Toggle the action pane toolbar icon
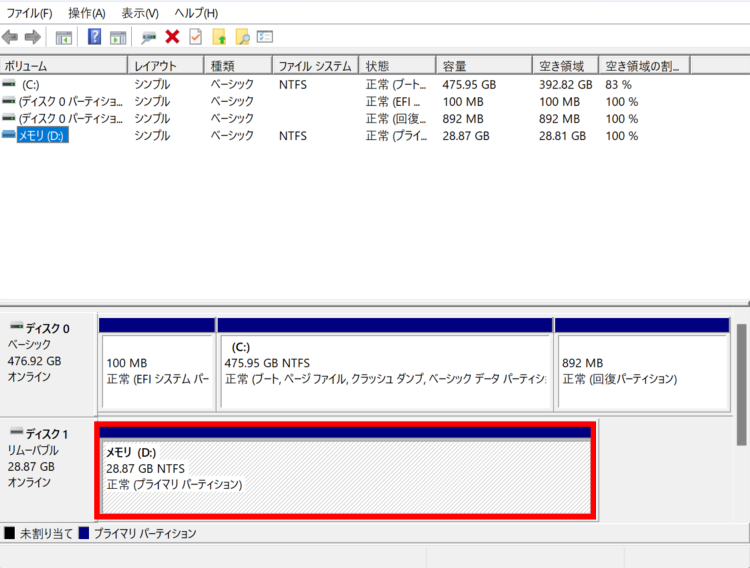 point(118,37)
